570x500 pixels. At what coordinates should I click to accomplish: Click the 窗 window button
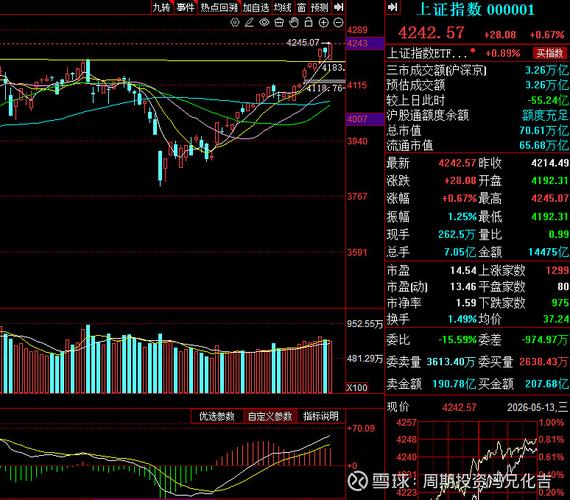pyautogui.click(x=301, y=7)
